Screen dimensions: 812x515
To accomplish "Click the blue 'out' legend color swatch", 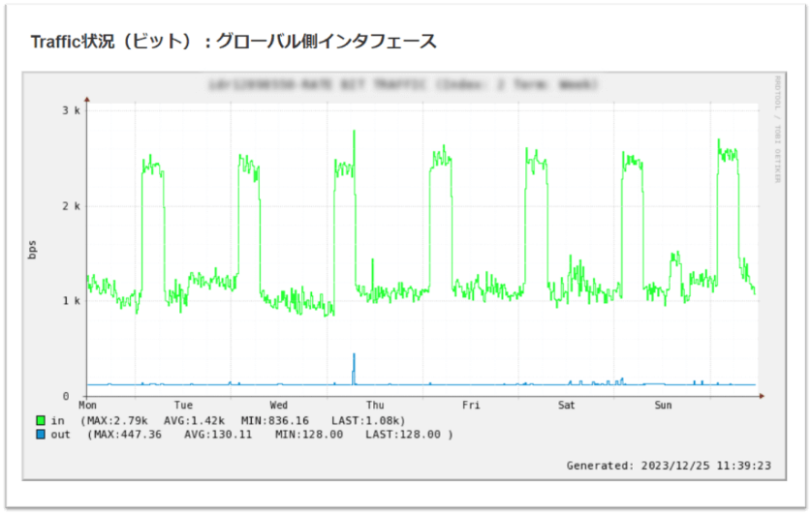I will (41, 435).
